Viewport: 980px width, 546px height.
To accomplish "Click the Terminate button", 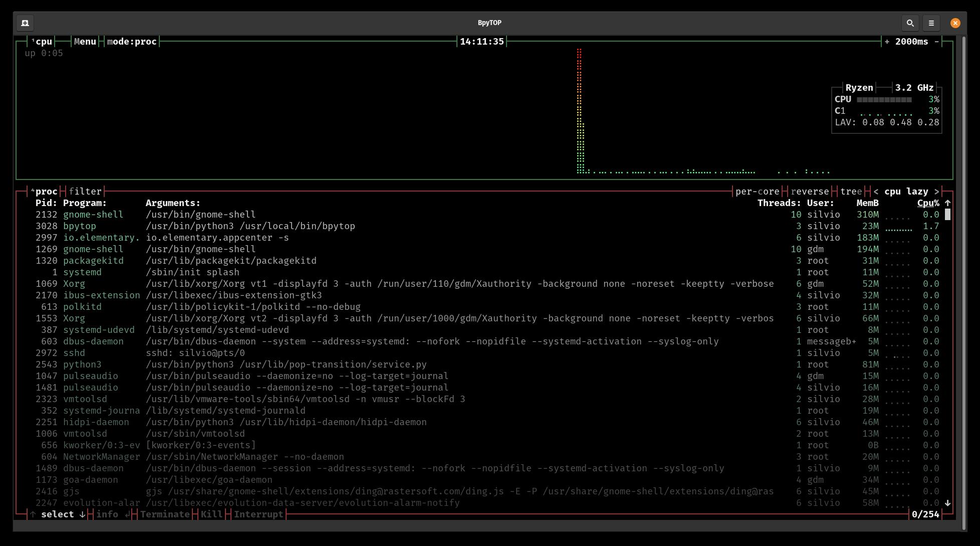I will [x=165, y=514].
